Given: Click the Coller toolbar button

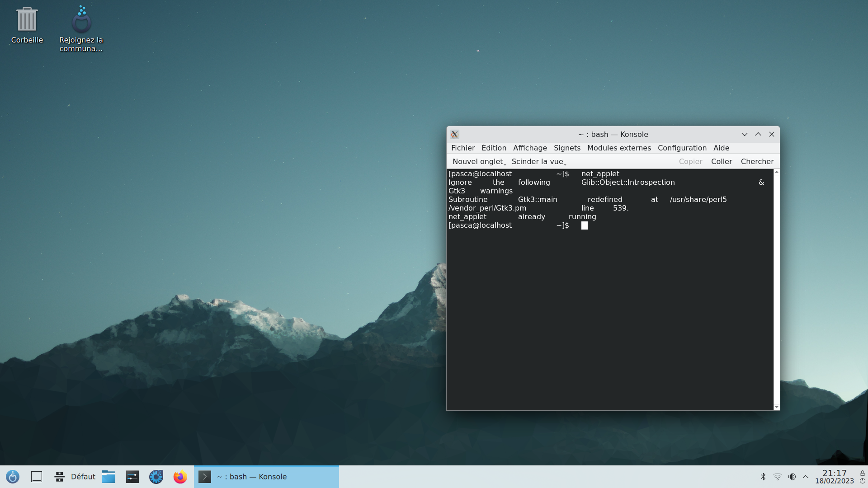Looking at the screenshot, I should (x=721, y=161).
